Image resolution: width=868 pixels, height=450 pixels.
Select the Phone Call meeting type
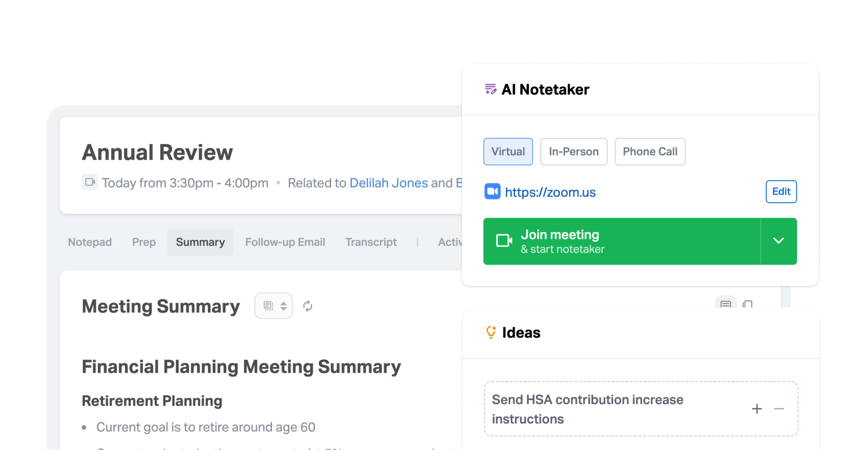(x=650, y=151)
